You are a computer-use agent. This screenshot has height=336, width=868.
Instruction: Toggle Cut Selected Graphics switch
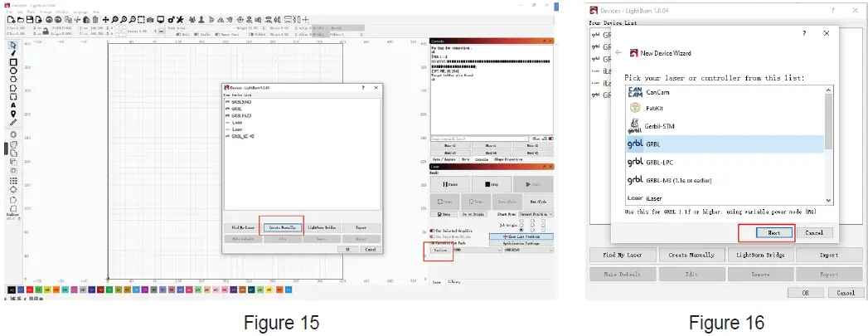point(432,231)
